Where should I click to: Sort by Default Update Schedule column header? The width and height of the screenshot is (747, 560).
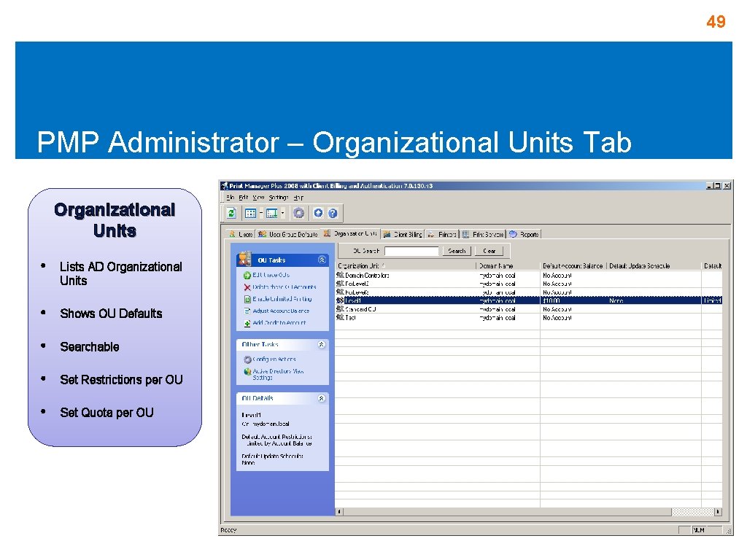coord(654,265)
